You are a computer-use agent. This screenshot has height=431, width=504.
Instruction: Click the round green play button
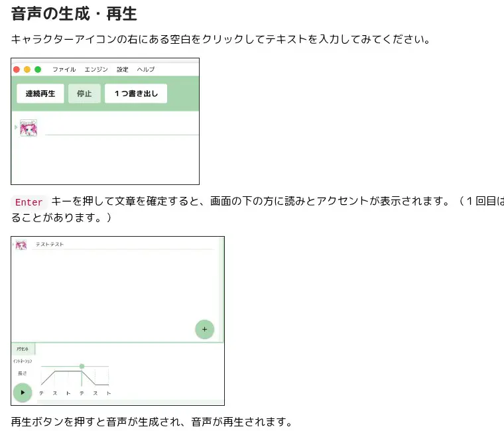tap(23, 393)
